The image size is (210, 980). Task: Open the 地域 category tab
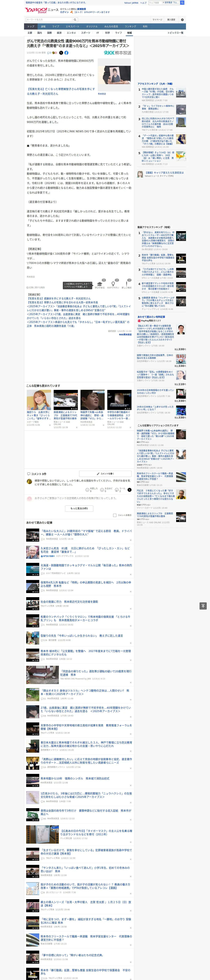tap(129, 33)
